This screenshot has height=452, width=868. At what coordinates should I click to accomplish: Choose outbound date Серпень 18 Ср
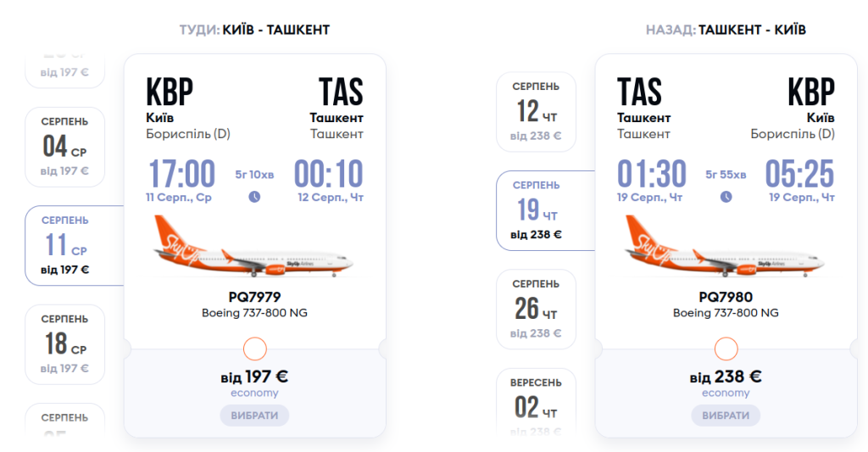64,344
